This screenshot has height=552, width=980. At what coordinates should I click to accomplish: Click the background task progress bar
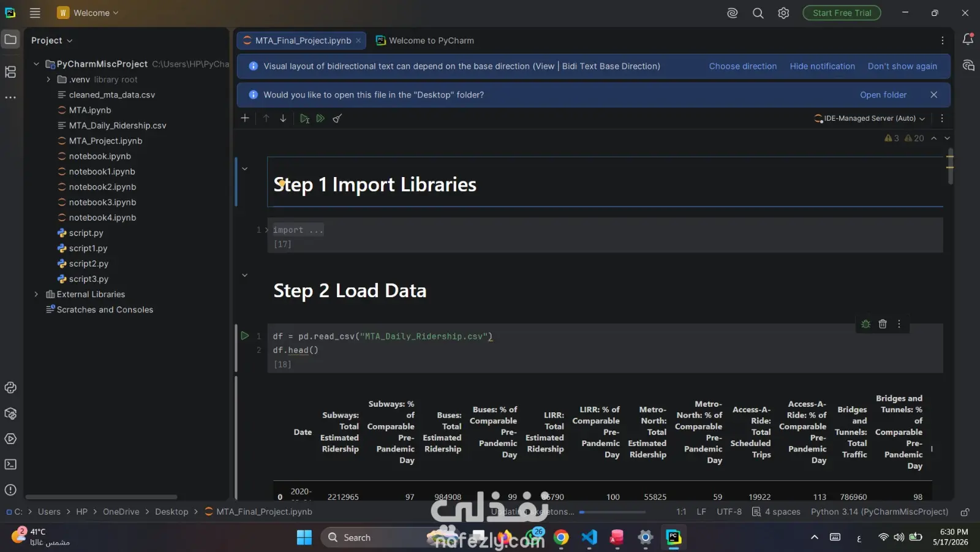coord(612,512)
